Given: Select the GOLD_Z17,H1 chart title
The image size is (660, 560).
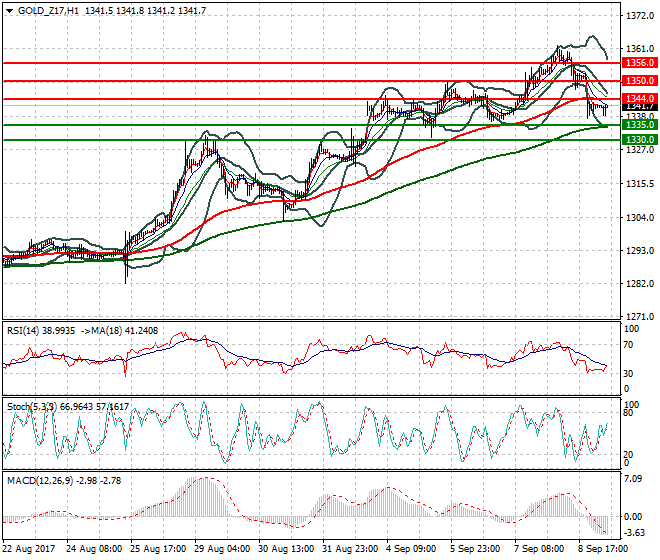Looking at the screenshot, I should coord(48,11).
